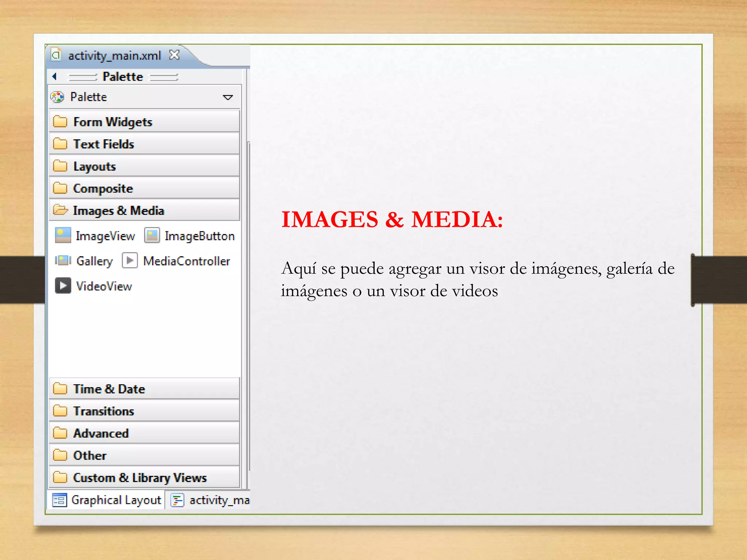
Task: Pick the Gallery widget icon
Action: coord(63,261)
